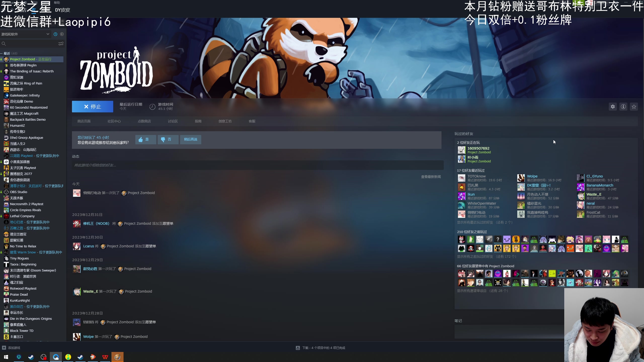This screenshot has height=362, width=644.
Task: Click thumbs-up 是 recommend button
Action: click(146, 139)
